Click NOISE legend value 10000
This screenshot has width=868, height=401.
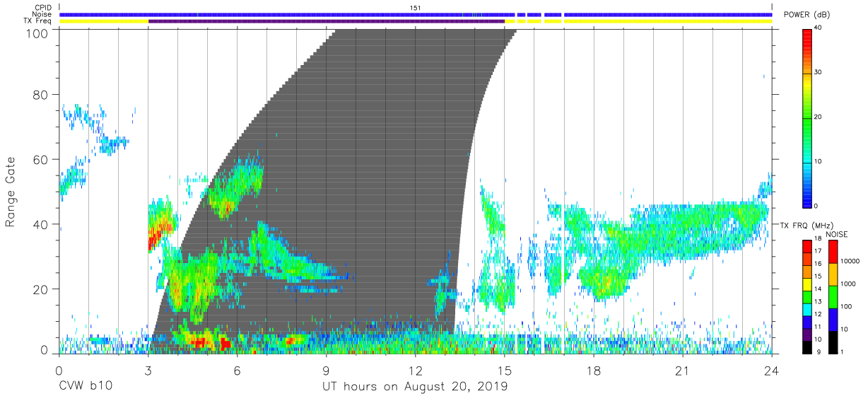[850, 262]
